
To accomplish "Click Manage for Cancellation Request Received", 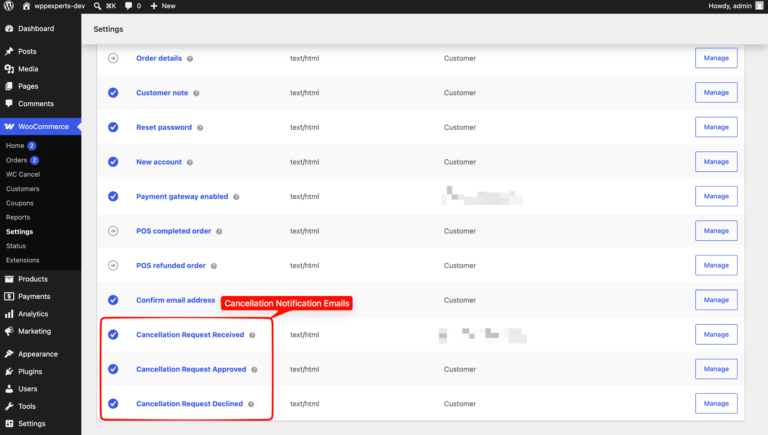I will click(x=716, y=335).
